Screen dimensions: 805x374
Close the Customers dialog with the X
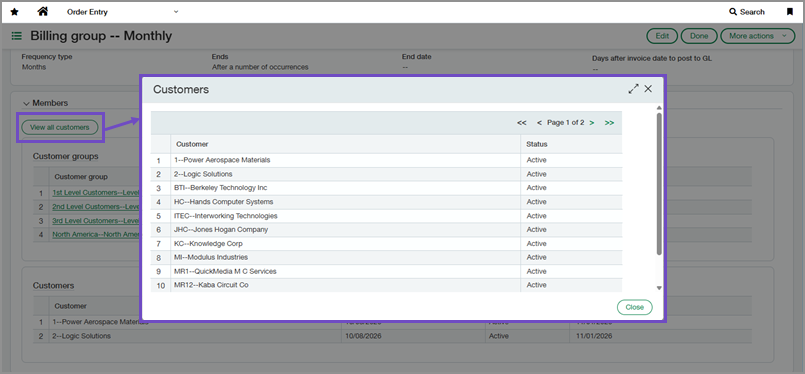648,89
